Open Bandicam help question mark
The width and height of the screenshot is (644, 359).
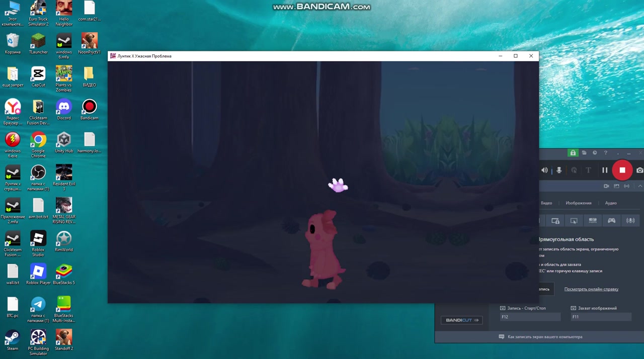(x=606, y=153)
